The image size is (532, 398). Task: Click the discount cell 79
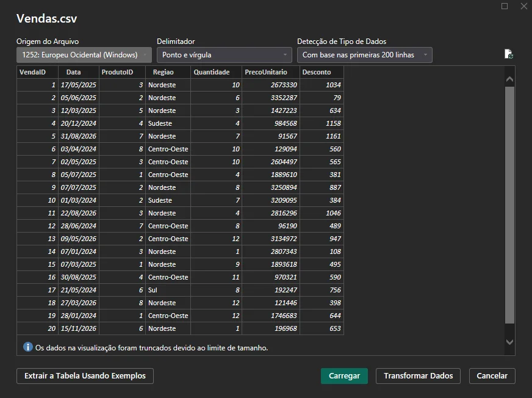pos(322,98)
